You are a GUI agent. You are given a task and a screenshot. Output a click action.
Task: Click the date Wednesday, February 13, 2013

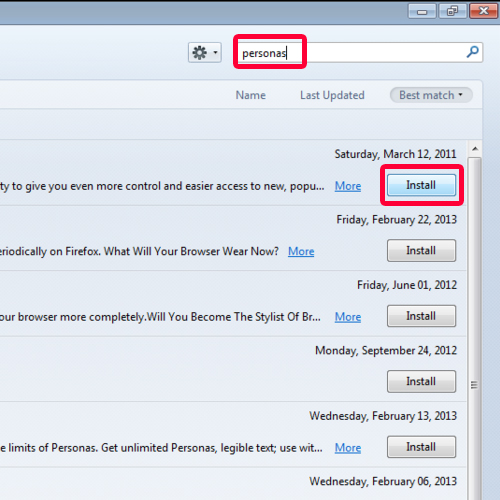[383, 416]
